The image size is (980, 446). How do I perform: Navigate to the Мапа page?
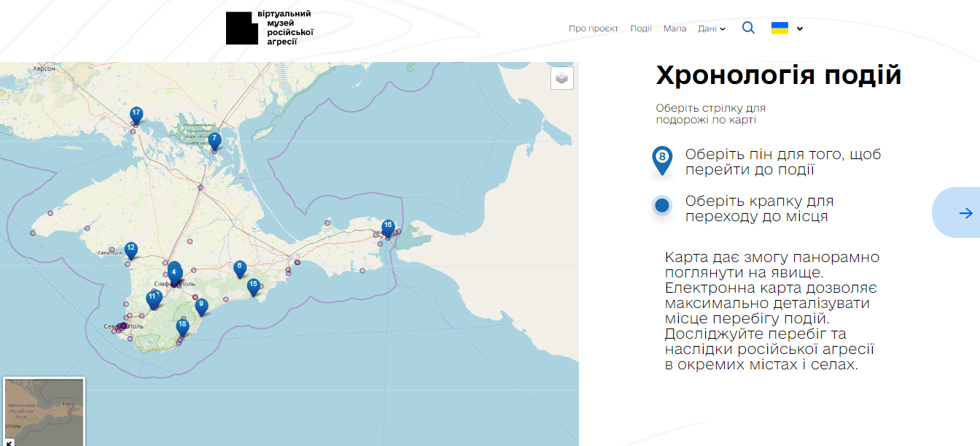[674, 28]
